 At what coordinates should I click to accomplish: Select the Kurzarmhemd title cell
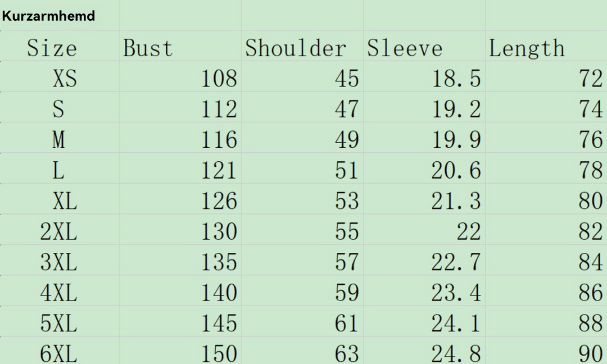click(60, 15)
